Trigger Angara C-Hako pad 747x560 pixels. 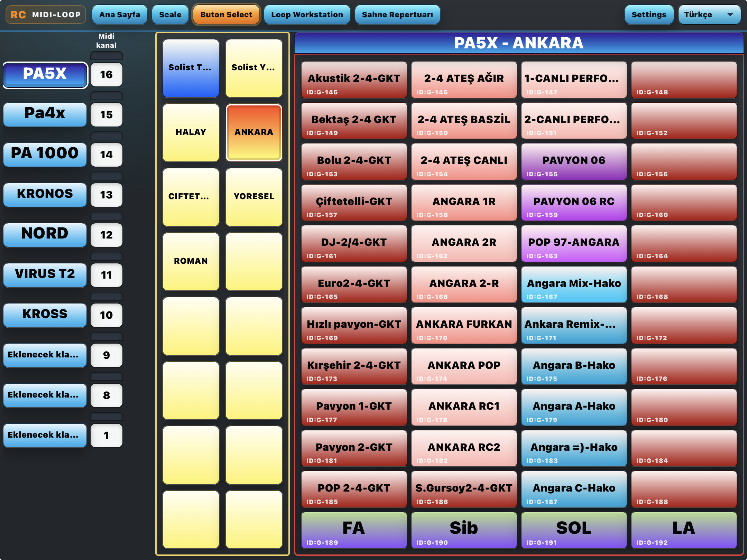pos(574,489)
